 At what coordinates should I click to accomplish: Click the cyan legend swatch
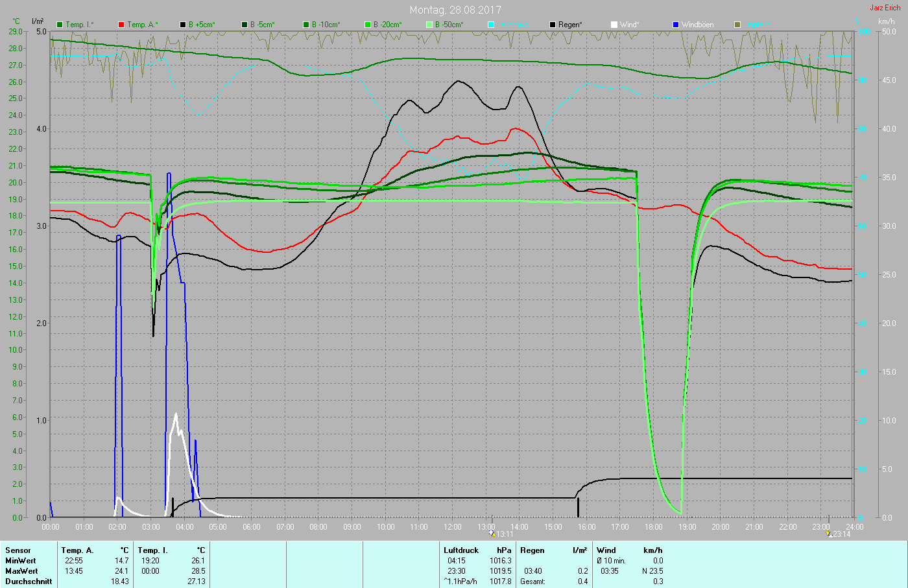tap(491, 25)
